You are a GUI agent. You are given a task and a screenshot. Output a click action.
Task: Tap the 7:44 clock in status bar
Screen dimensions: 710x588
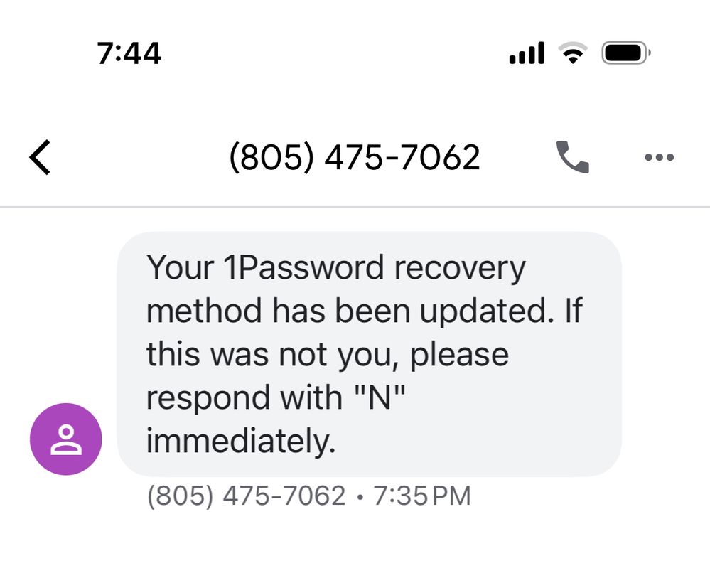[129, 54]
